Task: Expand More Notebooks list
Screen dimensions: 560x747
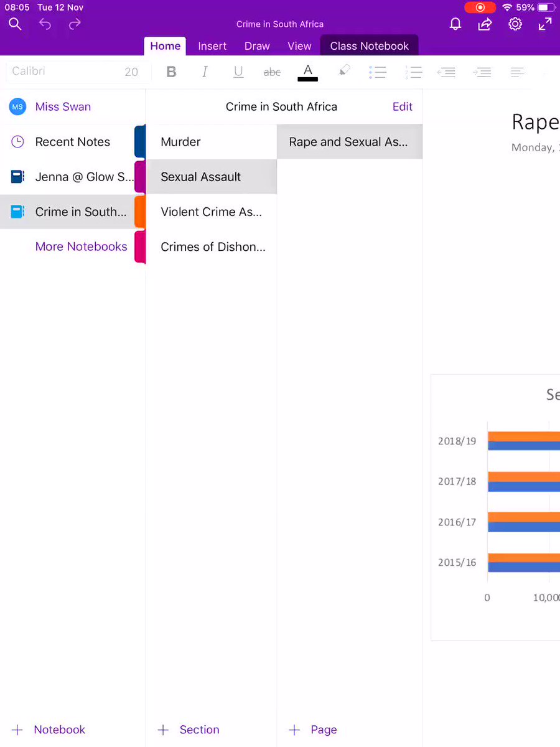Action: pos(81,247)
